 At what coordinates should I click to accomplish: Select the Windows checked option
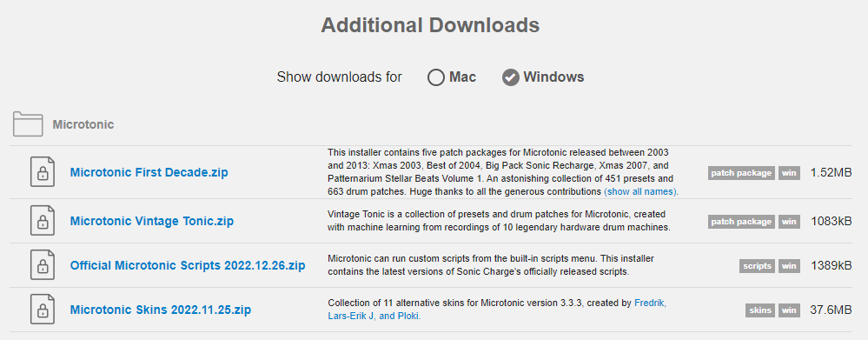[510, 77]
